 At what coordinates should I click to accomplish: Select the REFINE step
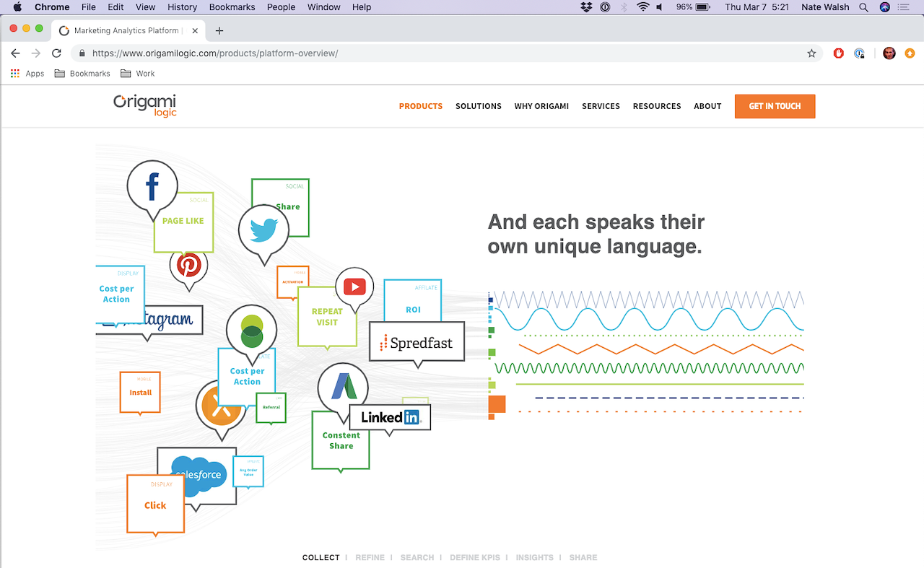tap(370, 558)
